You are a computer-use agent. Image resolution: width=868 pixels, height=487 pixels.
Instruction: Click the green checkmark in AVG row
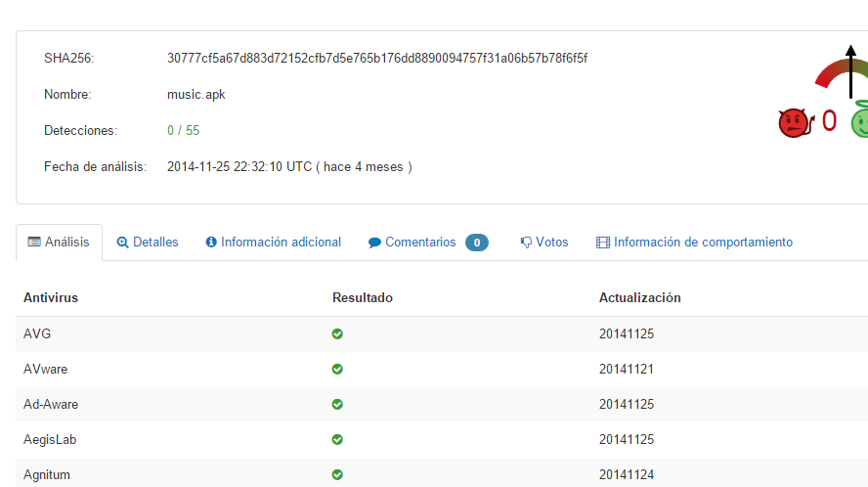[337, 333]
